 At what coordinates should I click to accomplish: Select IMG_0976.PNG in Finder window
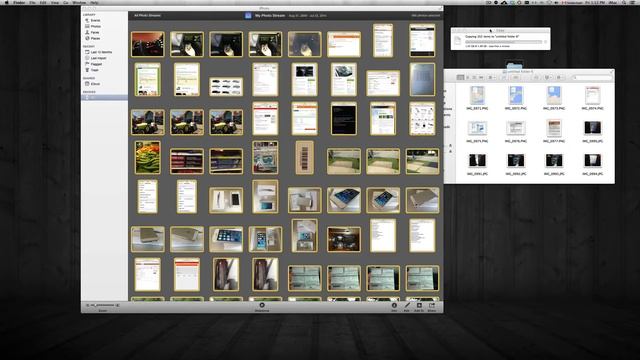[x=516, y=131]
